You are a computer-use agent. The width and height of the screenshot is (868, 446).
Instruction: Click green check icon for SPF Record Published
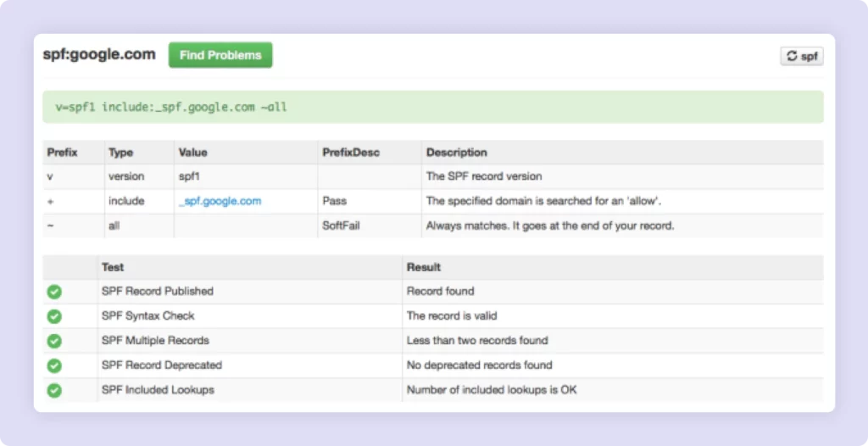(54, 292)
